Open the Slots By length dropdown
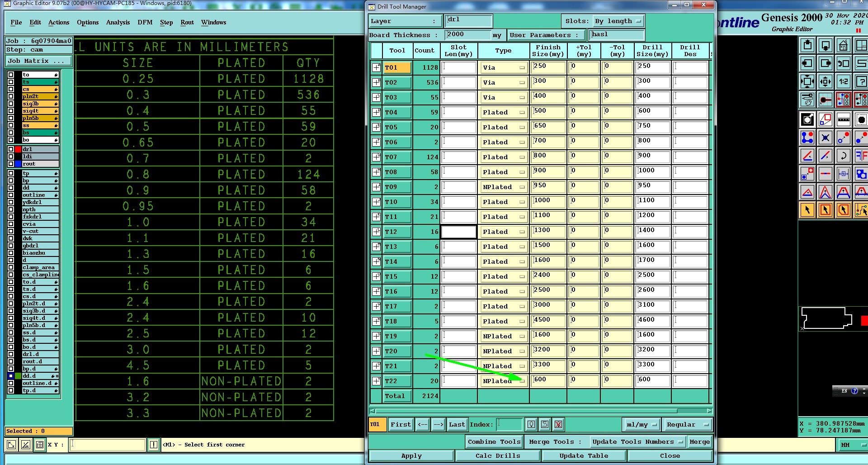868x465 pixels. pos(618,21)
